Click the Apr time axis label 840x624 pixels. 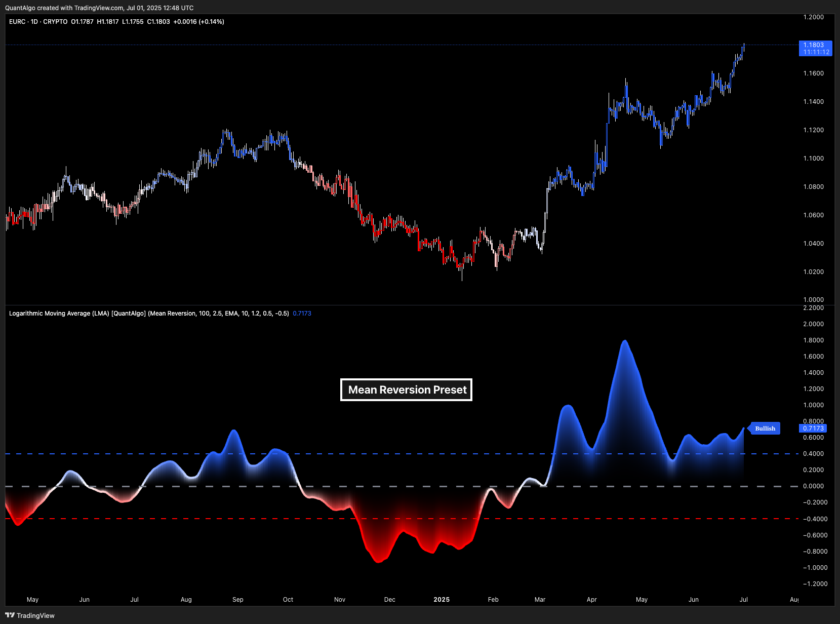592,600
